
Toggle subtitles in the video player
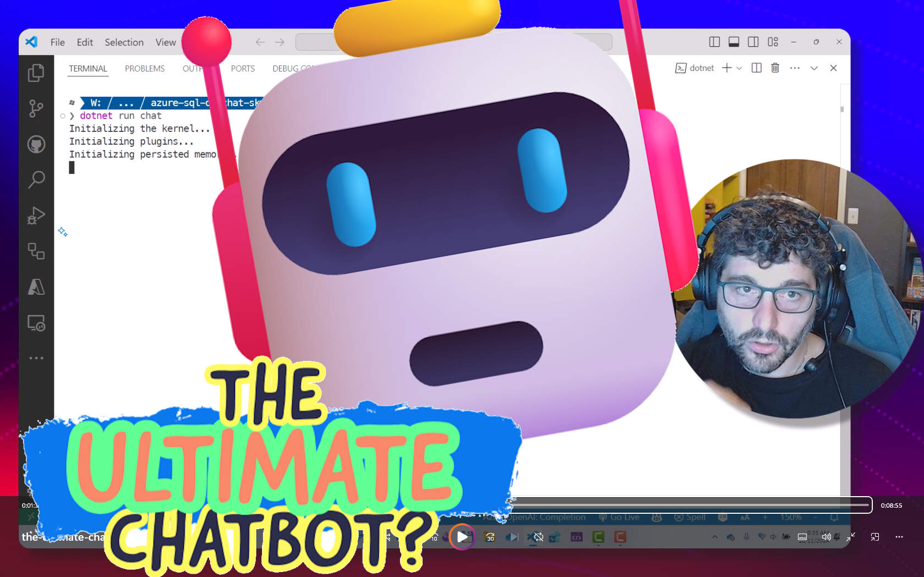coord(802,537)
